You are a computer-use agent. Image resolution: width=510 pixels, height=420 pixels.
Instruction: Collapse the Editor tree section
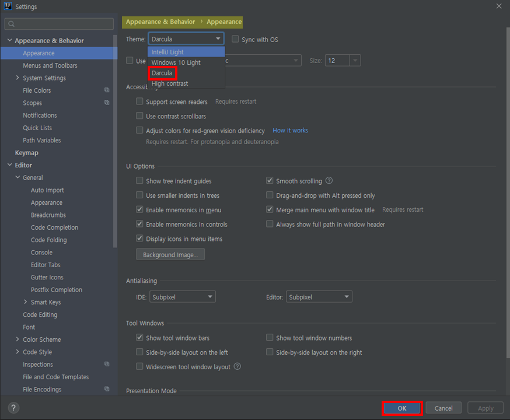click(10, 165)
